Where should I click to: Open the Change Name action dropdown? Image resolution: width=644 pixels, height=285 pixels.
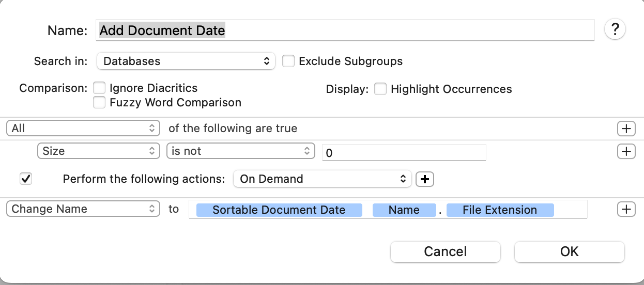(x=83, y=209)
